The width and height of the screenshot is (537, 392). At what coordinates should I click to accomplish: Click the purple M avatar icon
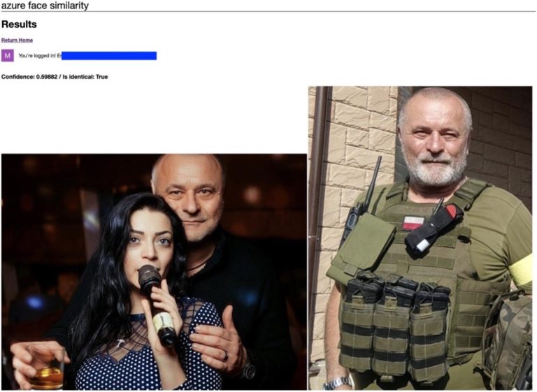coord(8,55)
